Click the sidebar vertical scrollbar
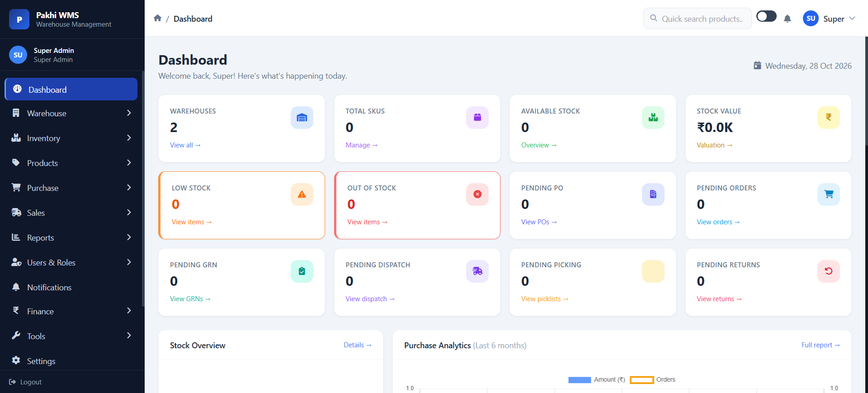The image size is (868, 393). pos(143,189)
